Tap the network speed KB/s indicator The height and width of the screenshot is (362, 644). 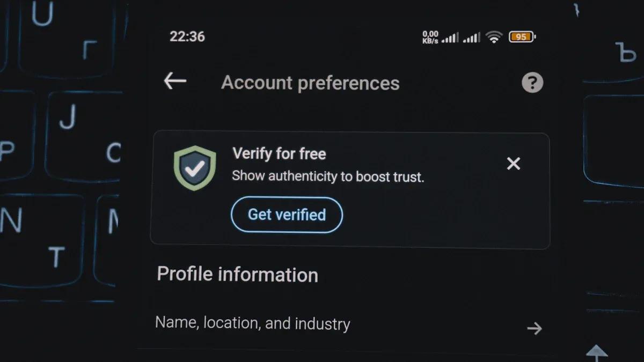(430, 37)
